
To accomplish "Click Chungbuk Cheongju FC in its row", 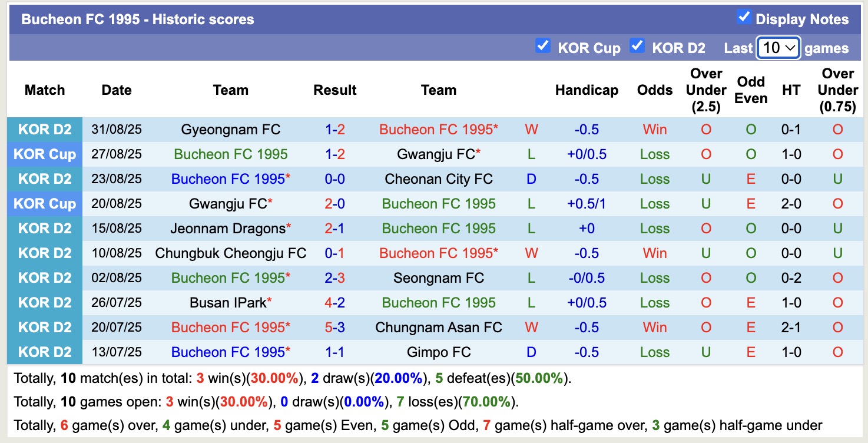I will pyautogui.click(x=230, y=253).
